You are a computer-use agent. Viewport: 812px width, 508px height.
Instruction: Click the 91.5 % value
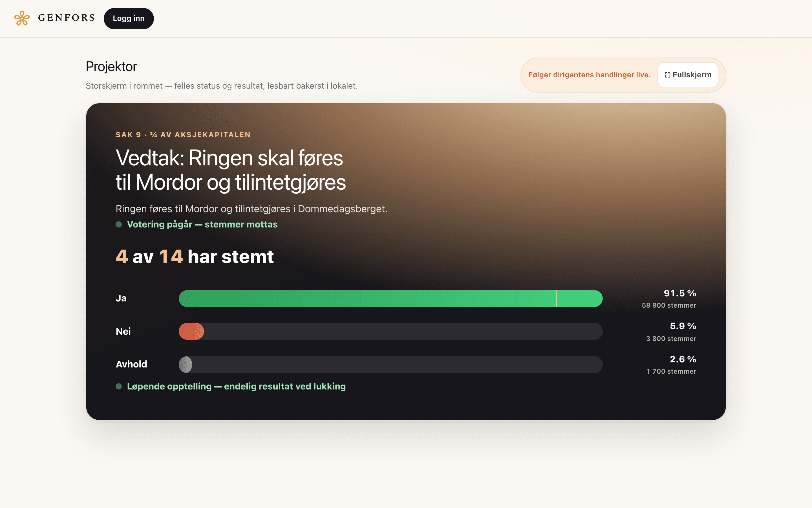pyautogui.click(x=680, y=293)
